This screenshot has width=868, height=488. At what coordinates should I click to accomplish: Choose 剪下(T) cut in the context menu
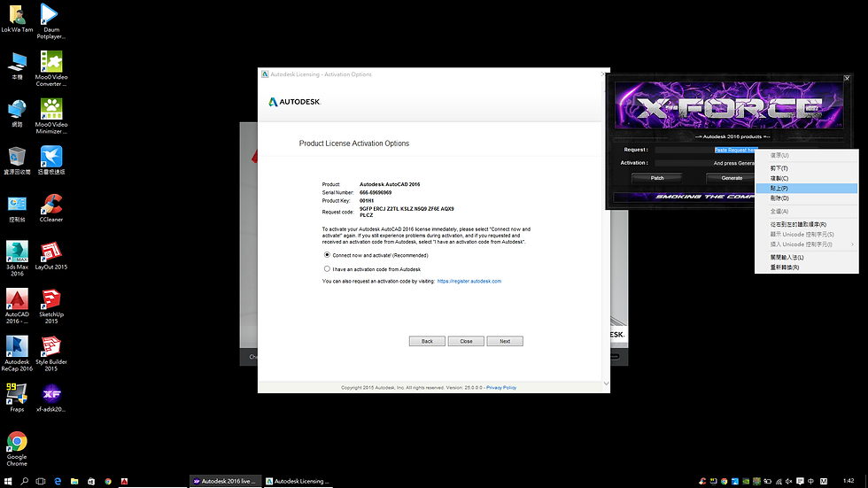[807, 168]
